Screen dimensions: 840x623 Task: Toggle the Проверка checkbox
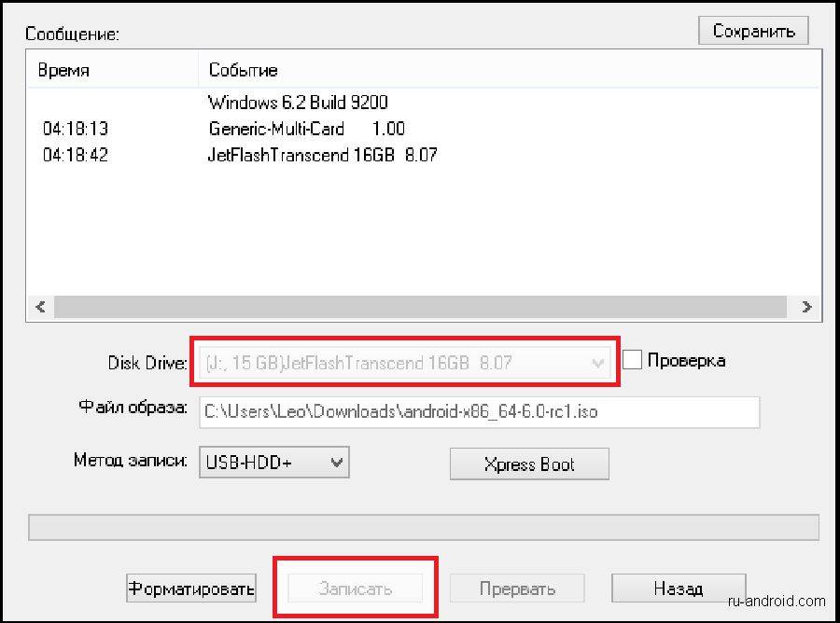coord(633,360)
